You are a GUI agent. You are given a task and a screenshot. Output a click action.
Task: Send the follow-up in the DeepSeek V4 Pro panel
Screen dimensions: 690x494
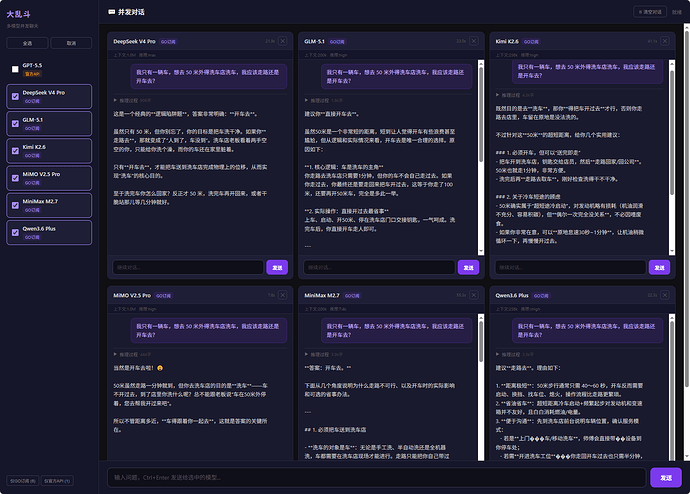pyautogui.click(x=277, y=267)
